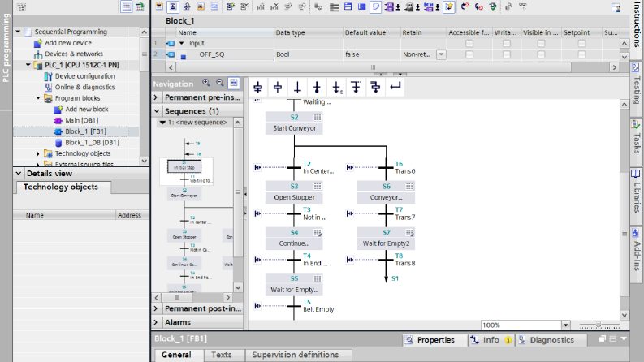Check Visible in HMI for OFF_SQ
The width and height of the screenshot is (644, 362).
[542, 54]
